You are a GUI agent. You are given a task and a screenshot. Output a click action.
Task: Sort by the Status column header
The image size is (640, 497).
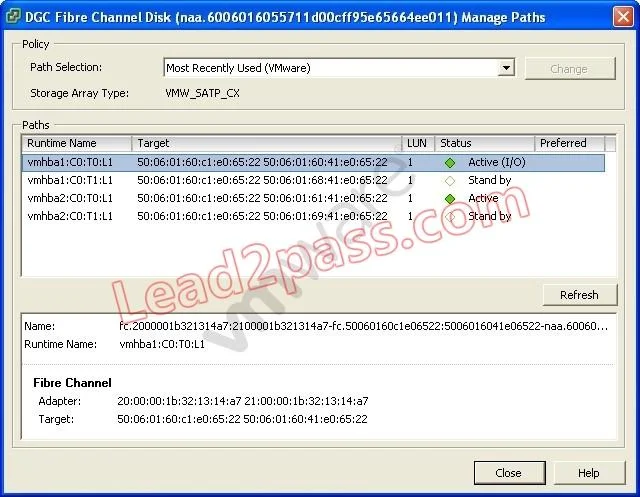tap(484, 143)
